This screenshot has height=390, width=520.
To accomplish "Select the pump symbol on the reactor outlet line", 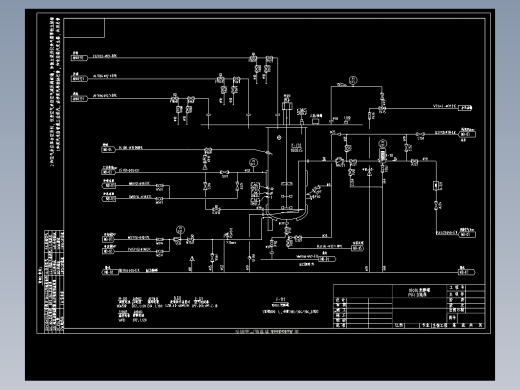I will click(x=340, y=162).
